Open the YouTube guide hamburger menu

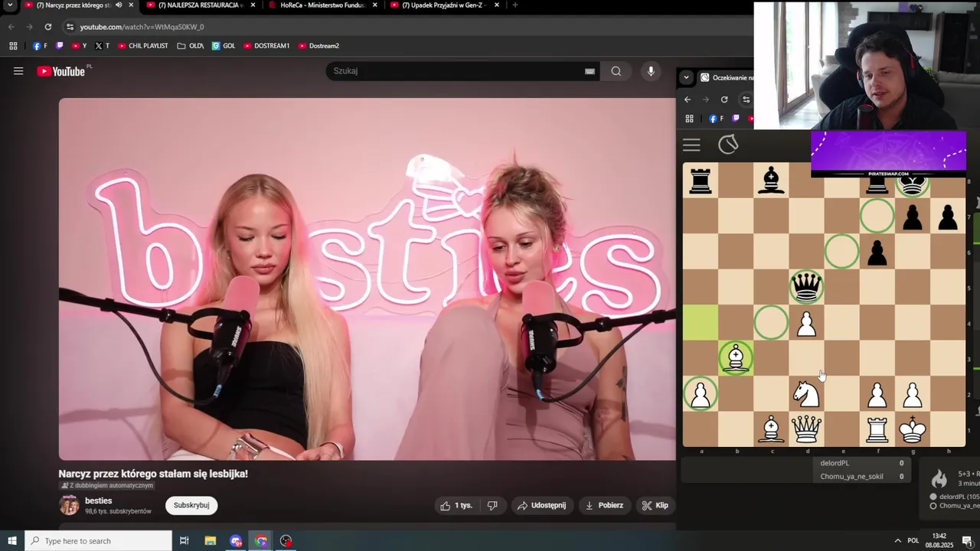pos(18,71)
